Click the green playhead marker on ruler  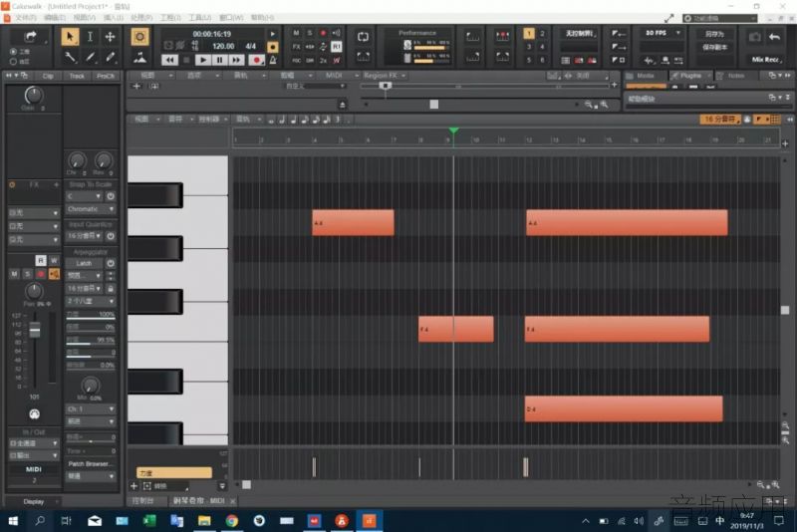454,132
